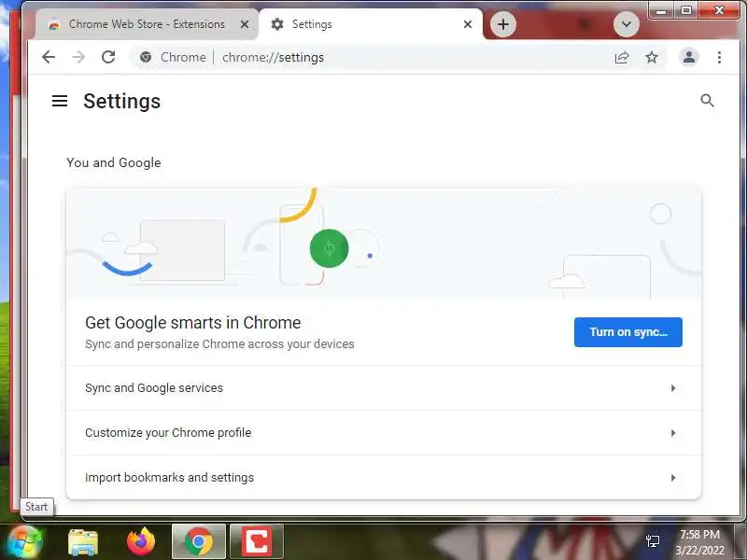Open Chrome's three-dot menu
The image size is (747, 560).
719,57
